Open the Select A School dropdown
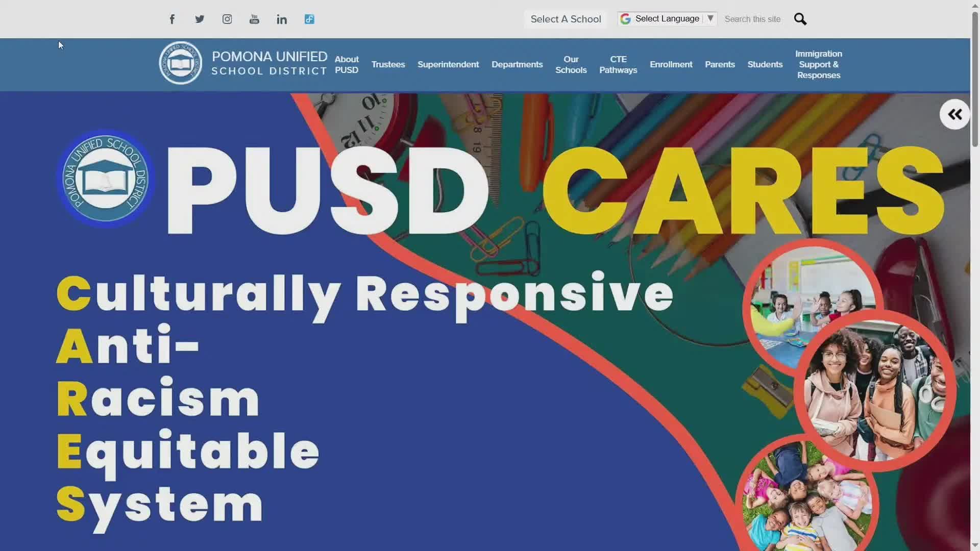This screenshot has height=551, width=980. point(566,19)
